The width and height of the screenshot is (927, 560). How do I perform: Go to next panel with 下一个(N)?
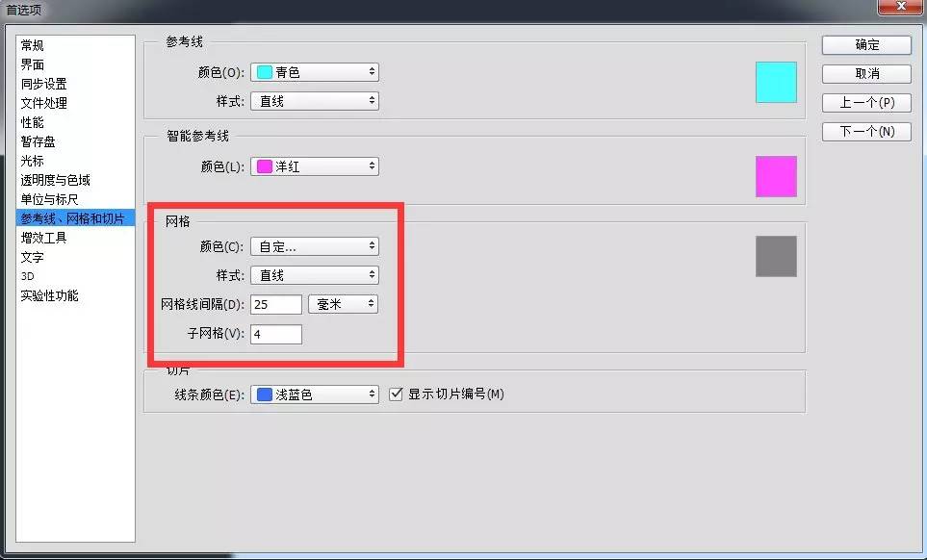[x=865, y=132]
